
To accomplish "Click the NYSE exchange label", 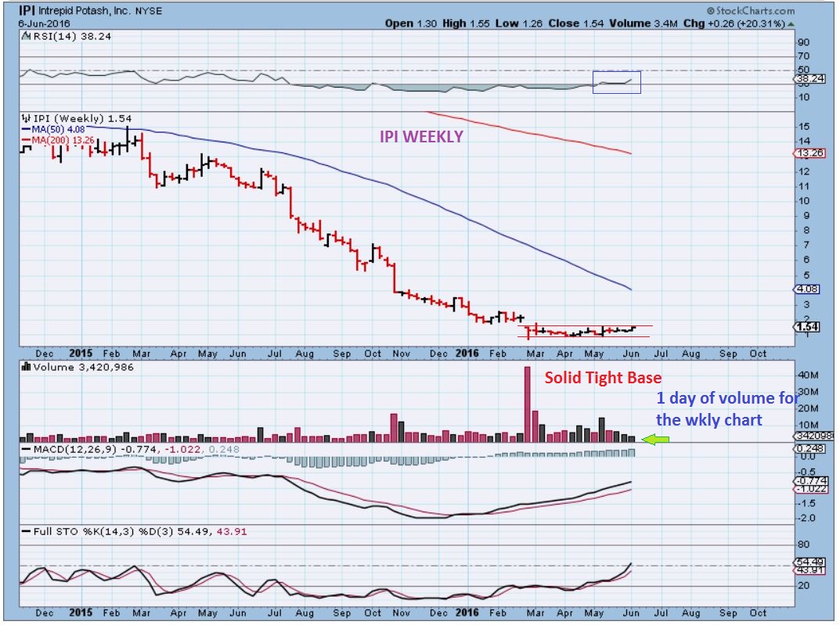I will 149,11.
